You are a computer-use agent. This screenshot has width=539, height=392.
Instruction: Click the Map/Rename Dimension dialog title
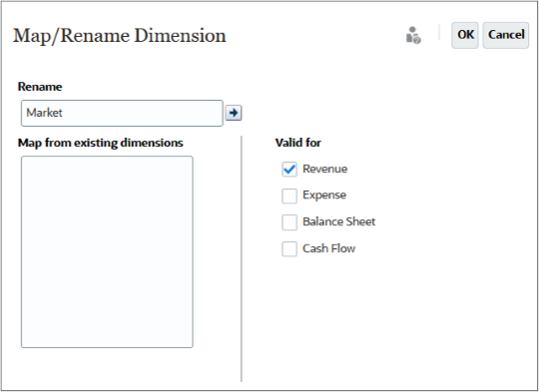(x=120, y=36)
